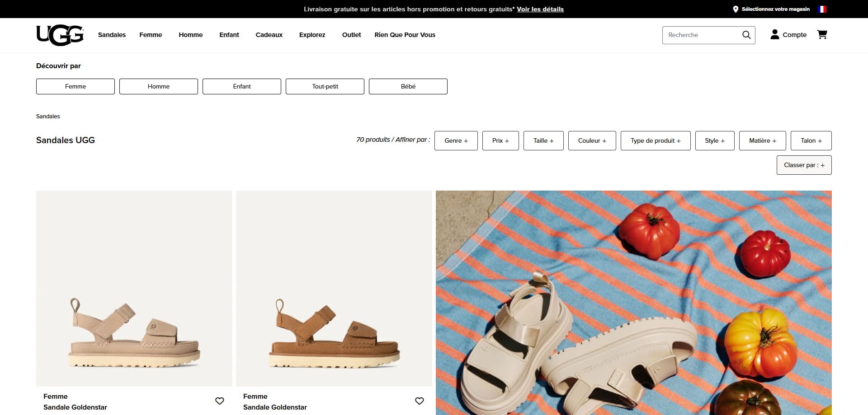
Task: Favorite the beige Sandale Goldenstar
Action: point(220,401)
